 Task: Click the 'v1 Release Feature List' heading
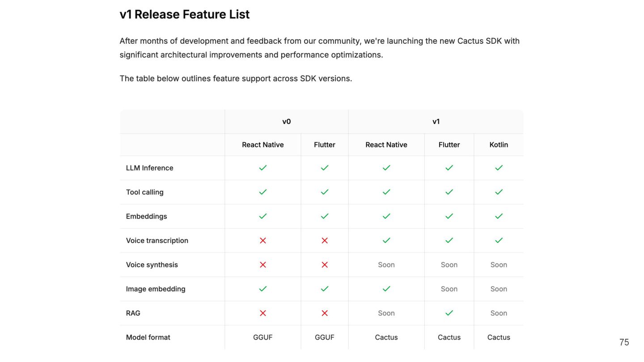(x=184, y=14)
